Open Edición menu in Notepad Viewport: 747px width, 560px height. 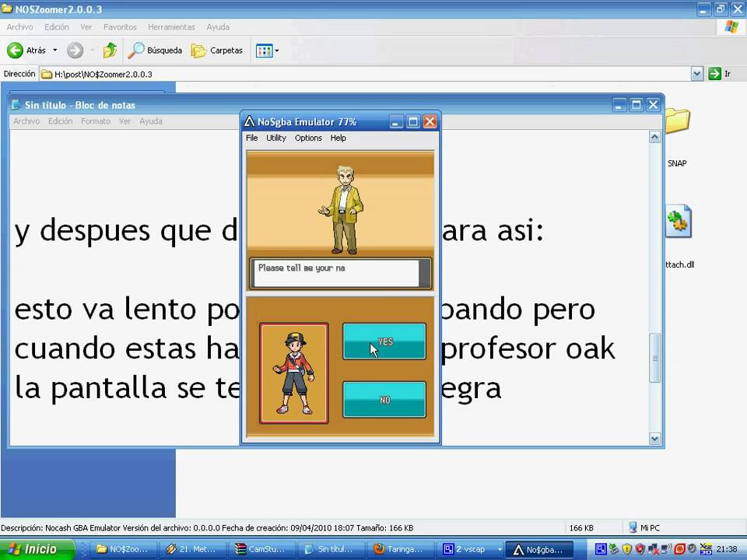[60, 121]
